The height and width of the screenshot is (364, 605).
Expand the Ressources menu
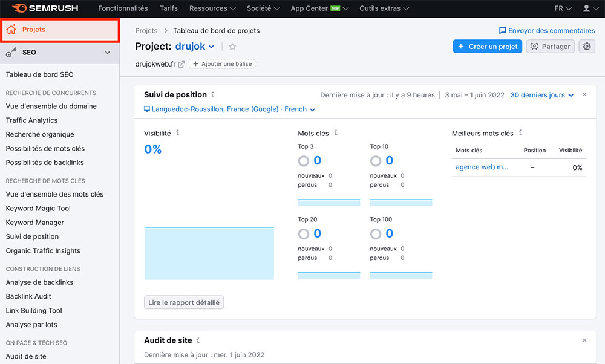[x=212, y=8]
